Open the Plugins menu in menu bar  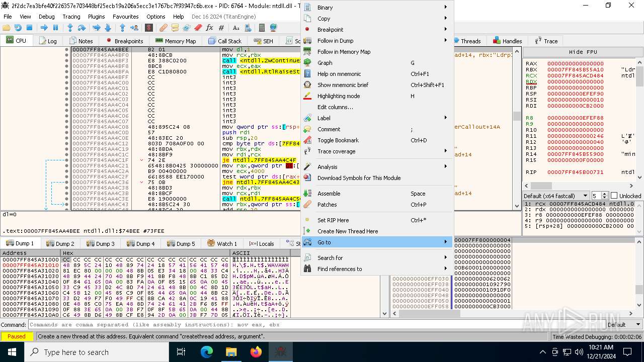point(96,17)
